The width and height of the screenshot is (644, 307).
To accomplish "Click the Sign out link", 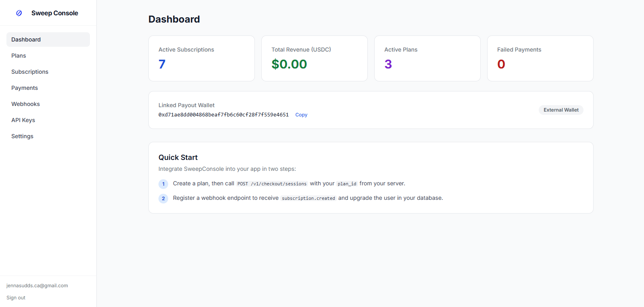I will coord(16,298).
